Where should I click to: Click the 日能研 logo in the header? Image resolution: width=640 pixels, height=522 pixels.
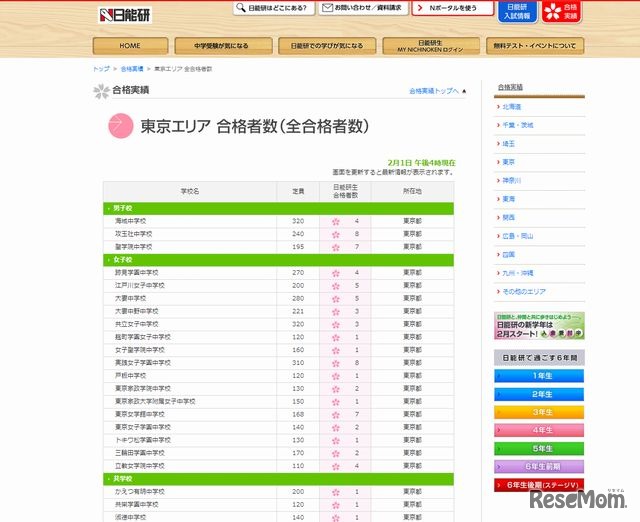(126, 15)
